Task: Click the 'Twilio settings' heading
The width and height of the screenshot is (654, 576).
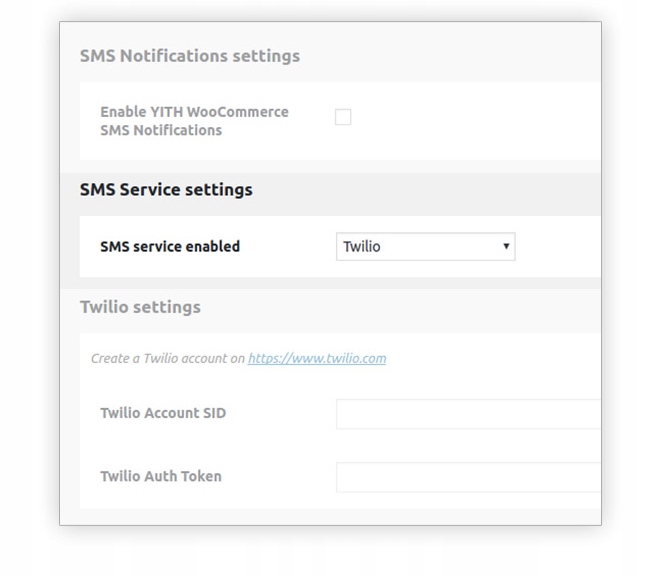Action: coord(140,307)
